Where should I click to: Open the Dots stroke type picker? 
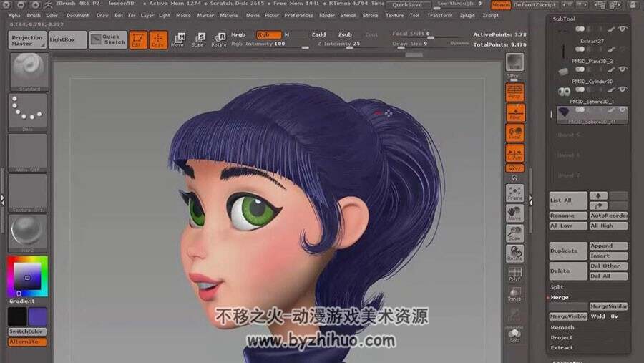pos(27,112)
